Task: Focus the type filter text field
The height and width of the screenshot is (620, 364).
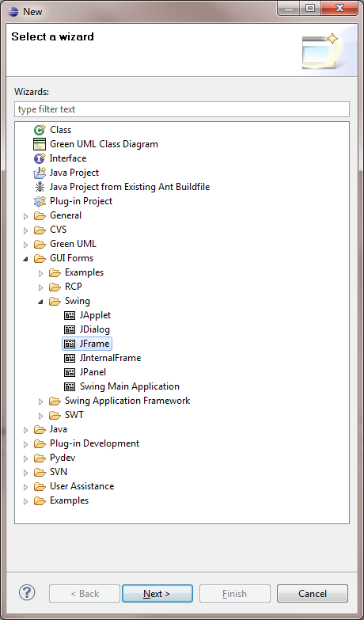Action: pos(182,109)
